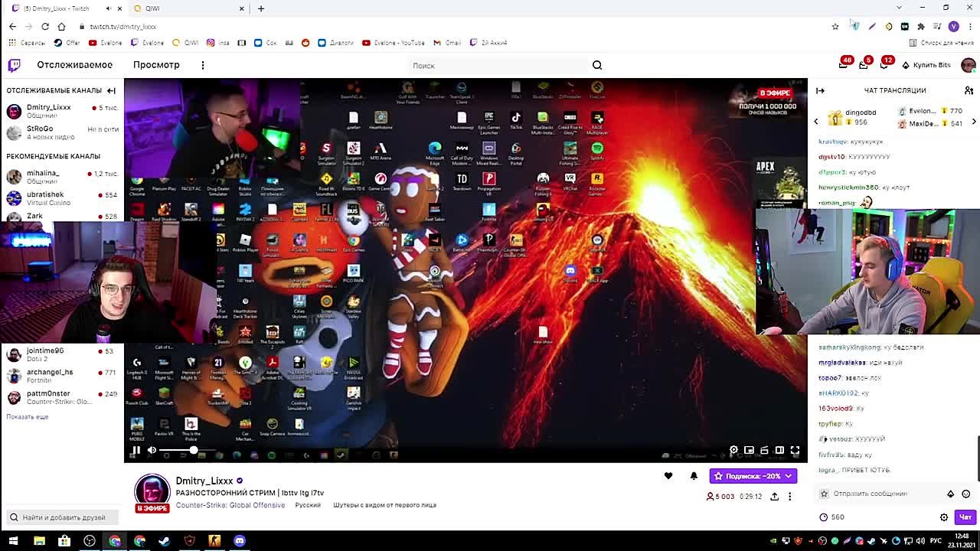Open archangel_hs recommended channel

pos(61,376)
